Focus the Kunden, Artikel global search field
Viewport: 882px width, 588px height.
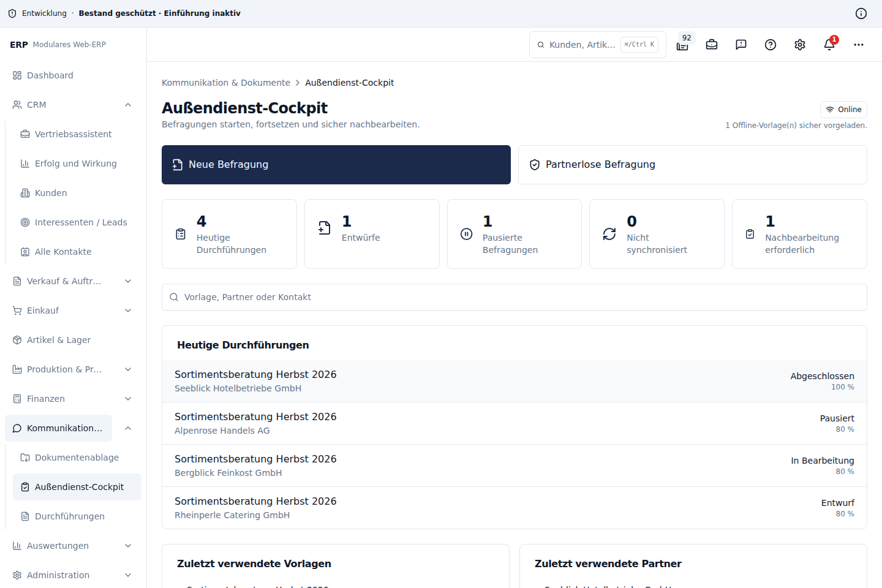pos(598,45)
